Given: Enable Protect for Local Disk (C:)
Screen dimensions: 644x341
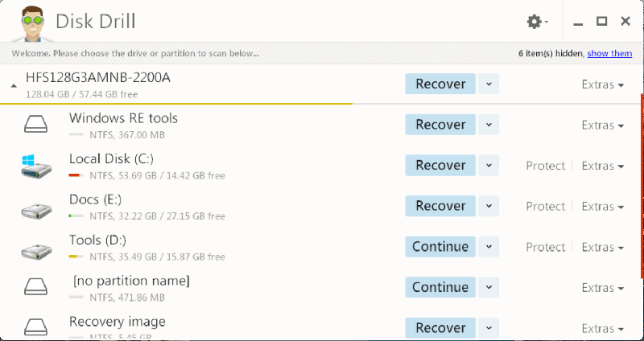Looking at the screenshot, I should [546, 166].
